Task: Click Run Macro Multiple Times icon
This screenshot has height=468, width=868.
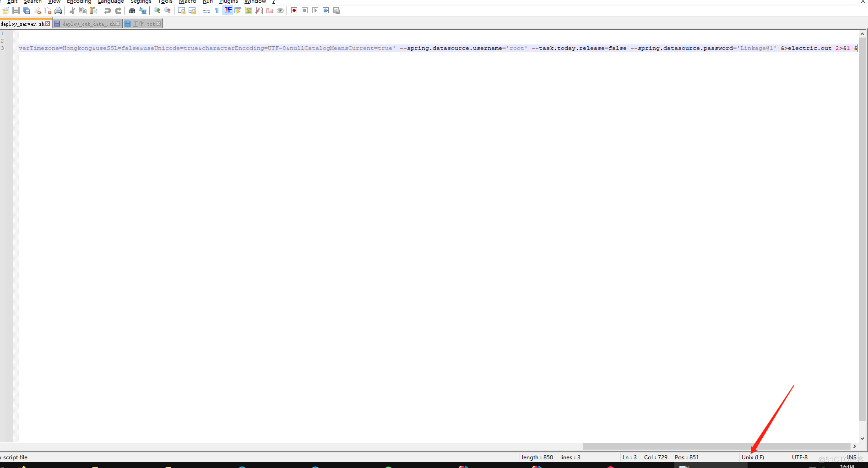Action: click(326, 11)
